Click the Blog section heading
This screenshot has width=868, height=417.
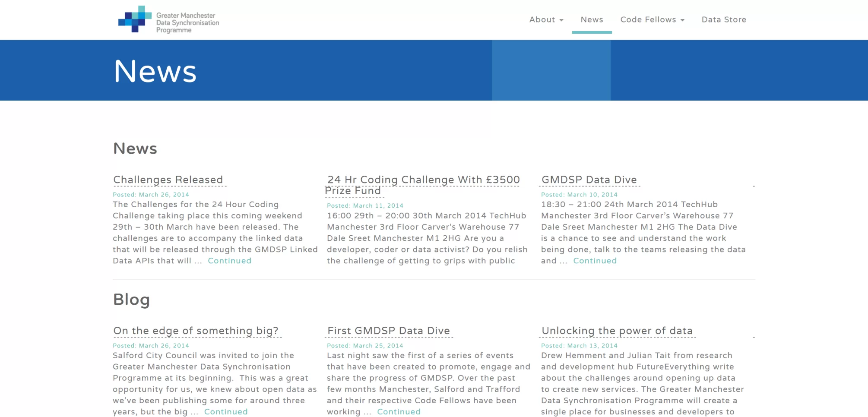[131, 300]
